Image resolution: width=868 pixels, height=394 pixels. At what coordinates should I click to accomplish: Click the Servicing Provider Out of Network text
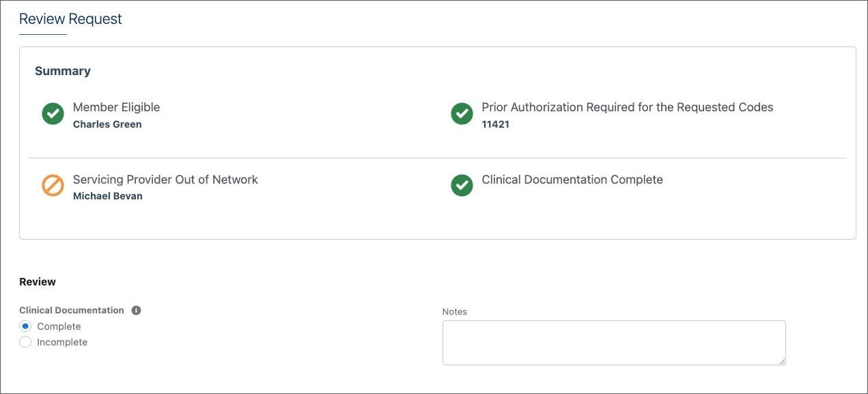tap(165, 180)
